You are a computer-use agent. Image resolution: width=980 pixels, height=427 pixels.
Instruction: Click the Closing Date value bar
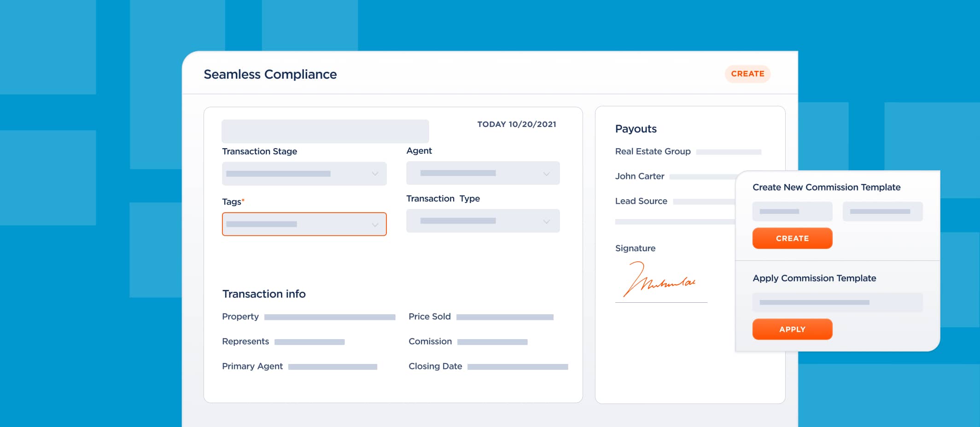(x=518, y=366)
